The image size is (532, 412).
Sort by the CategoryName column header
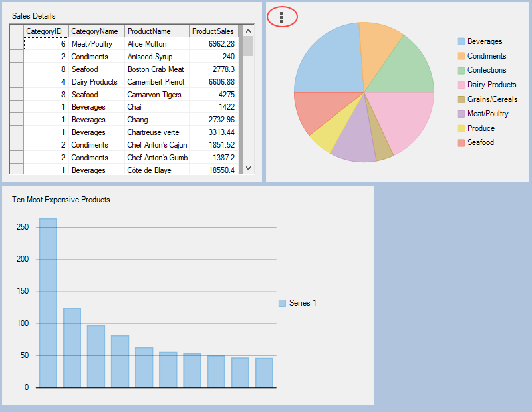coord(96,31)
